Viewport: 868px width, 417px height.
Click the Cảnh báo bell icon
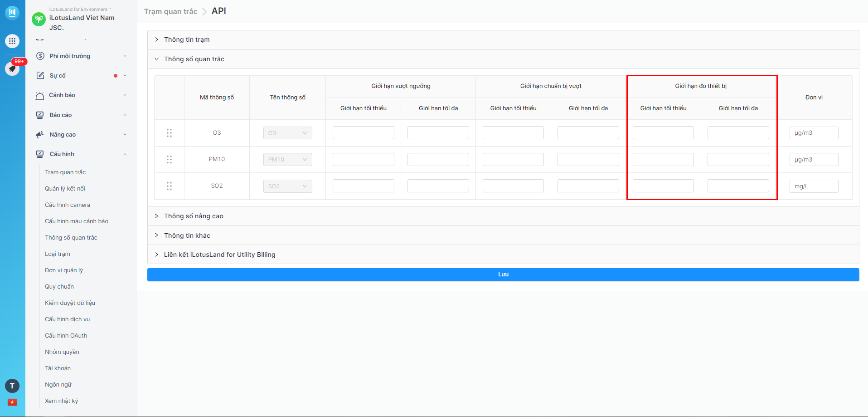pos(39,95)
